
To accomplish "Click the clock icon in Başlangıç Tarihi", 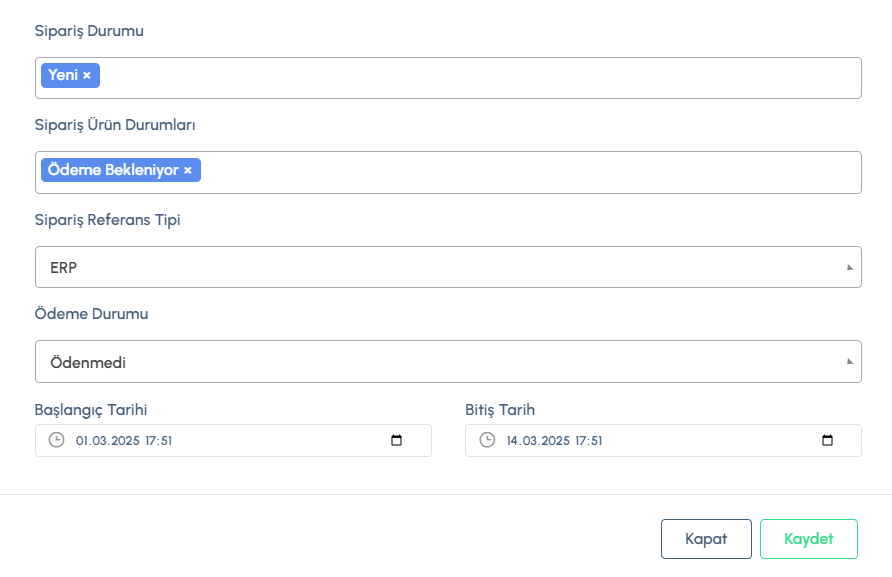I will 57,440.
